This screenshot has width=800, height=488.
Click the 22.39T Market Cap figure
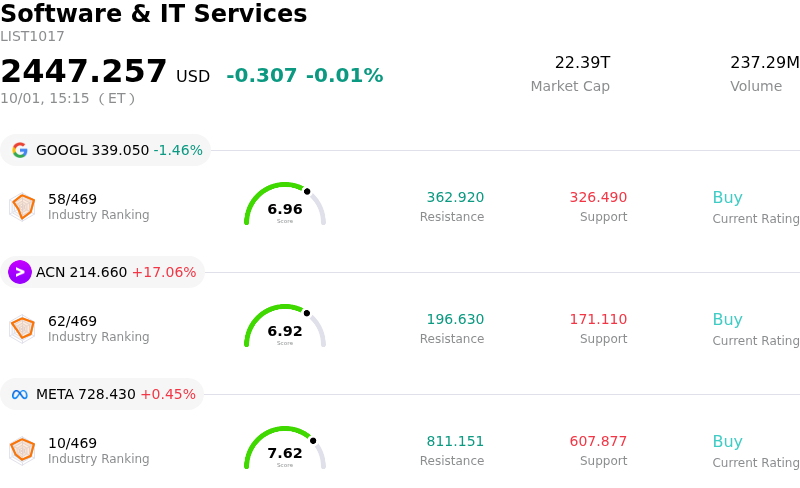coord(582,63)
